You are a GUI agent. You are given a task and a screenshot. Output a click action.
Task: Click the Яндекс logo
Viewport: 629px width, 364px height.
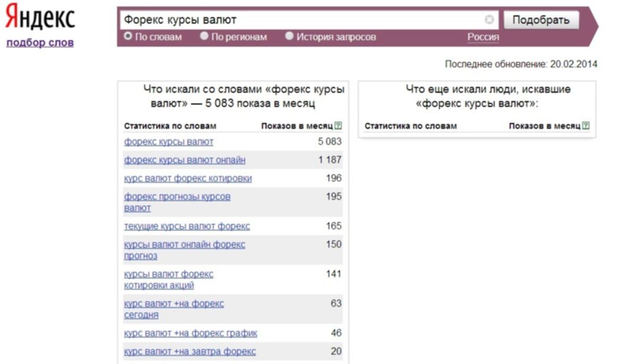[40, 17]
